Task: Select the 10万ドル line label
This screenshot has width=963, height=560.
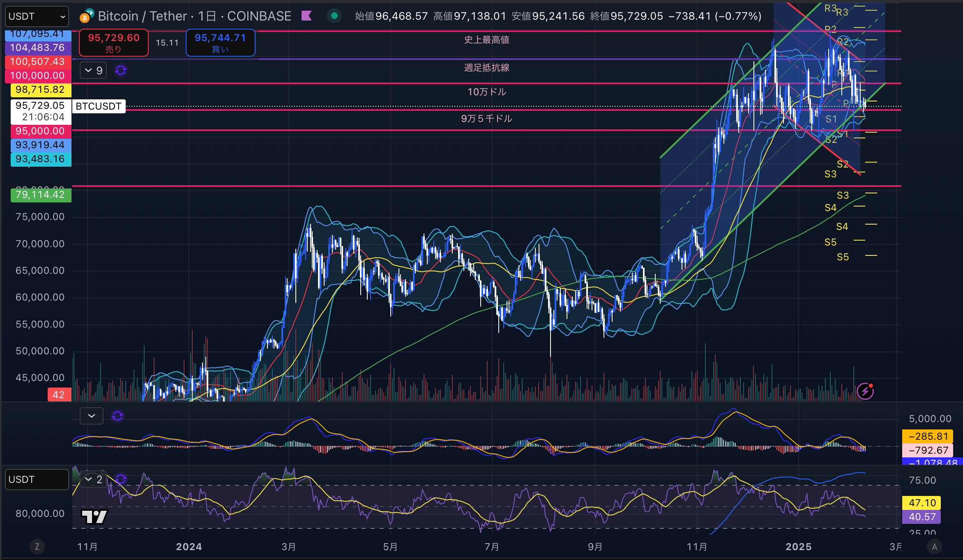Action: (487, 92)
